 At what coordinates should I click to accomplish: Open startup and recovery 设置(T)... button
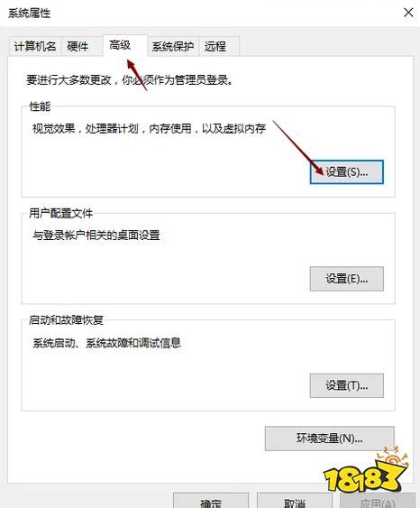point(347,385)
